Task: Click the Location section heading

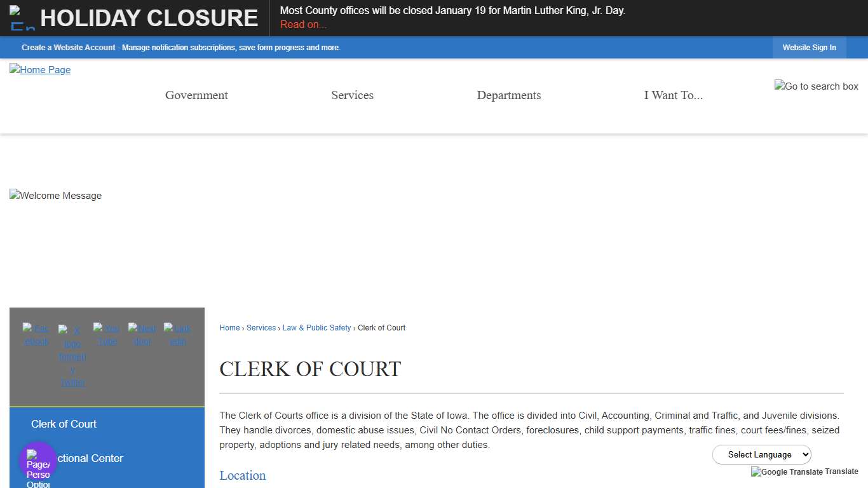Action: click(242, 476)
